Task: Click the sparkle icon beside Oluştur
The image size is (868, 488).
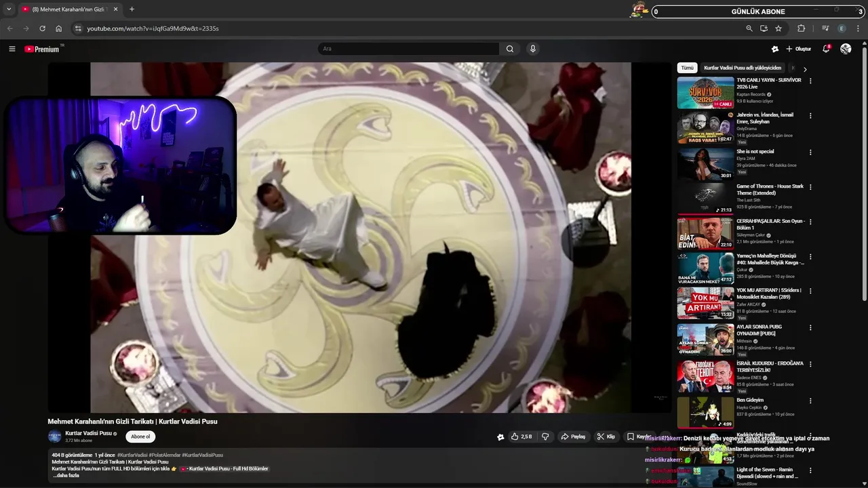Action: point(775,49)
